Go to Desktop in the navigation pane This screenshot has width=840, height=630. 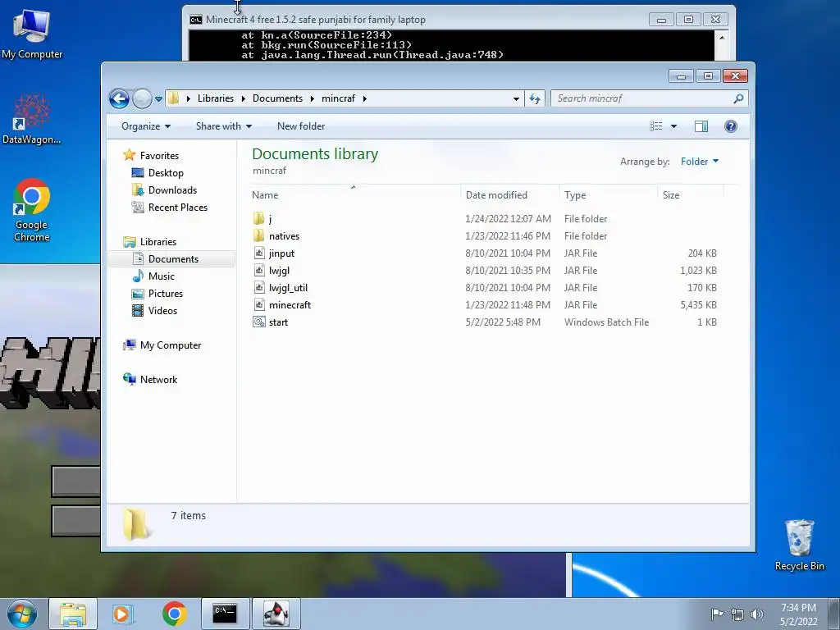pos(157,173)
